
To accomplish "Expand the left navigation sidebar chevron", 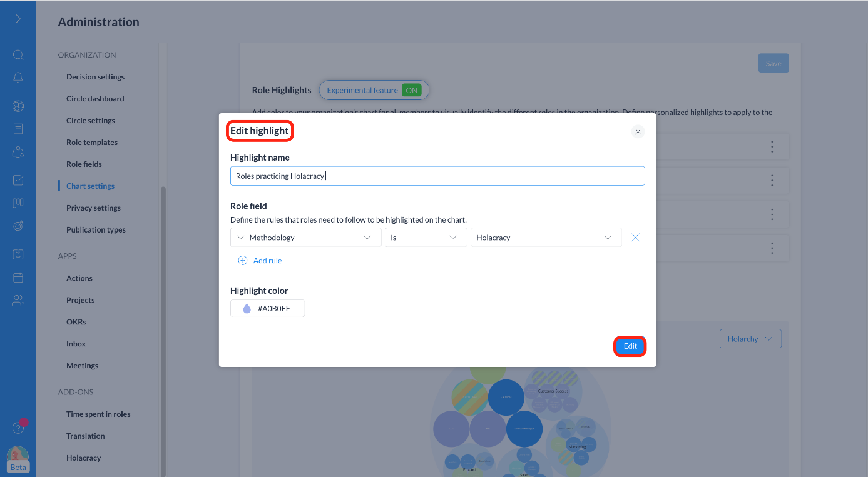I will point(18,19).
